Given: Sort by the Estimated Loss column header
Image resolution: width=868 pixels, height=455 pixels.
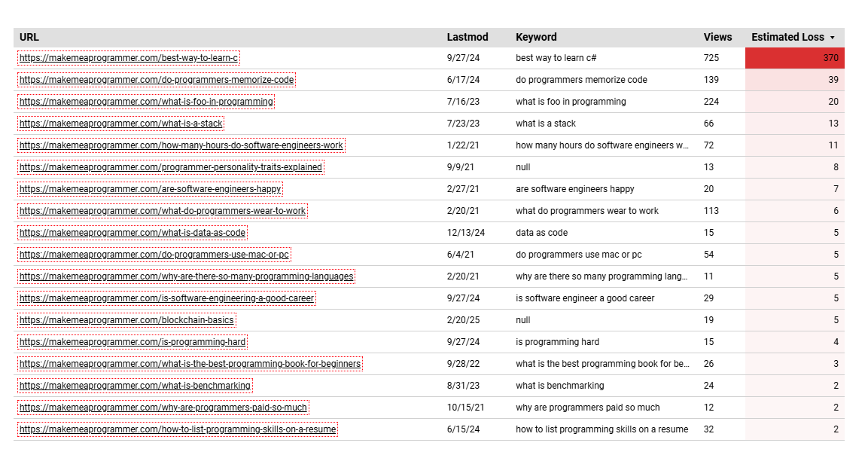Looking at the screenshot, I should click(x=787, y=37).
